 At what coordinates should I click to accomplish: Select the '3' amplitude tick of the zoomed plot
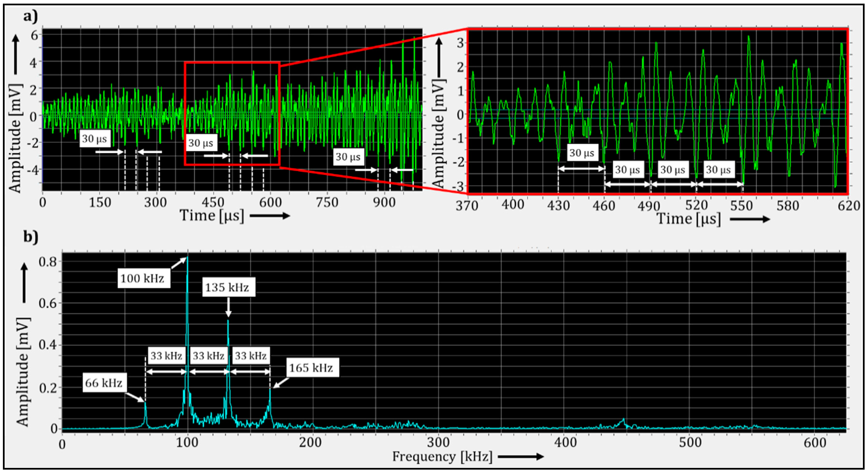460,43
